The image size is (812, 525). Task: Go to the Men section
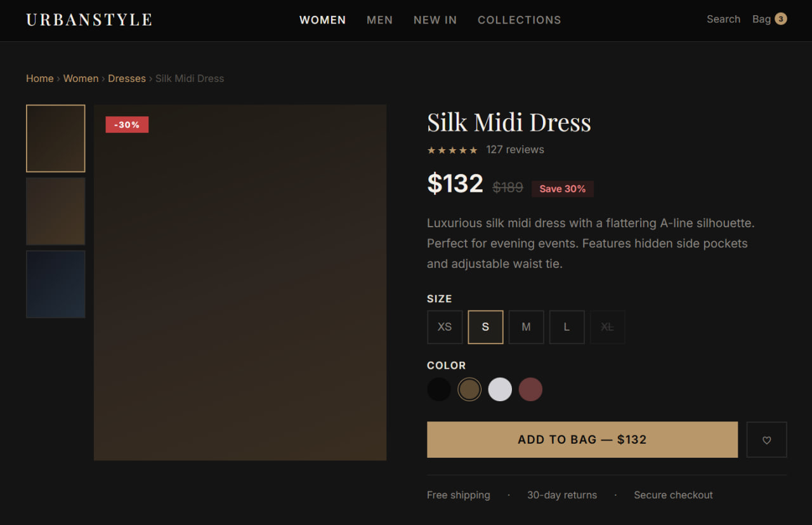(379, 20)
